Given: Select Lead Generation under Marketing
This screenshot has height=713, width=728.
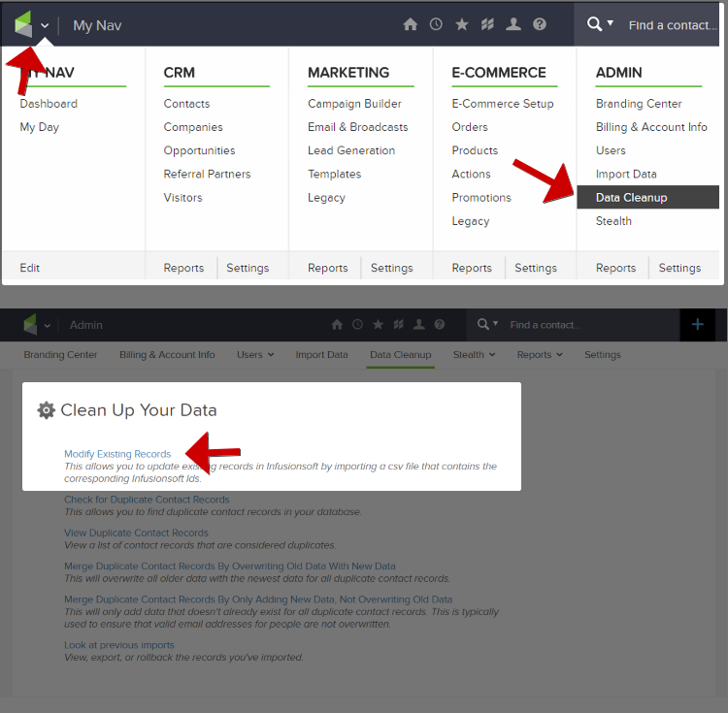Looking at the screenshot, I should (351, 150).
